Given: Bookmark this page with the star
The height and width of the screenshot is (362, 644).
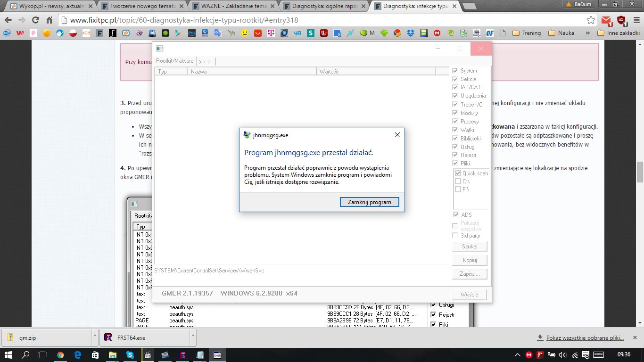Looking at the screenshot, I should 591,20.
